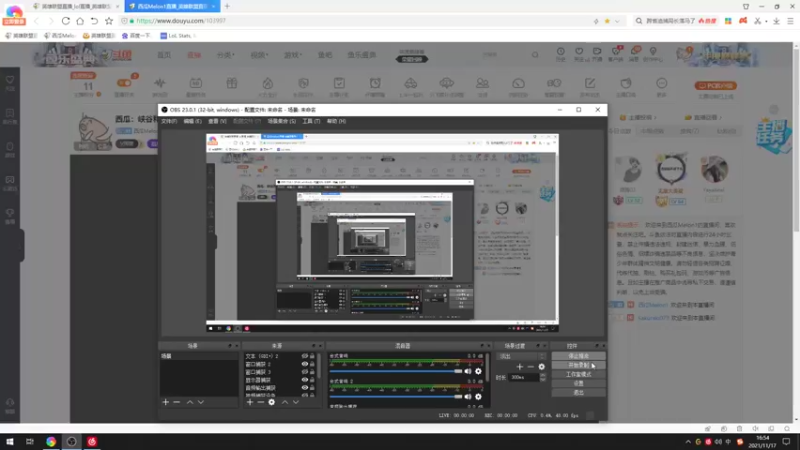
Task: Expand the Douyu 视频 nav dropdown
Action: (x=259, y=55)
